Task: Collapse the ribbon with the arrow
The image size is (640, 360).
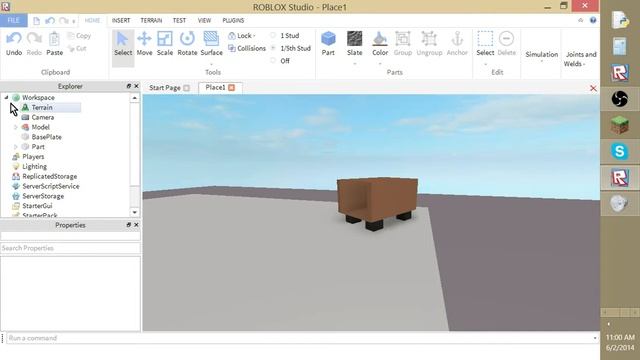Action: point(580,20)
